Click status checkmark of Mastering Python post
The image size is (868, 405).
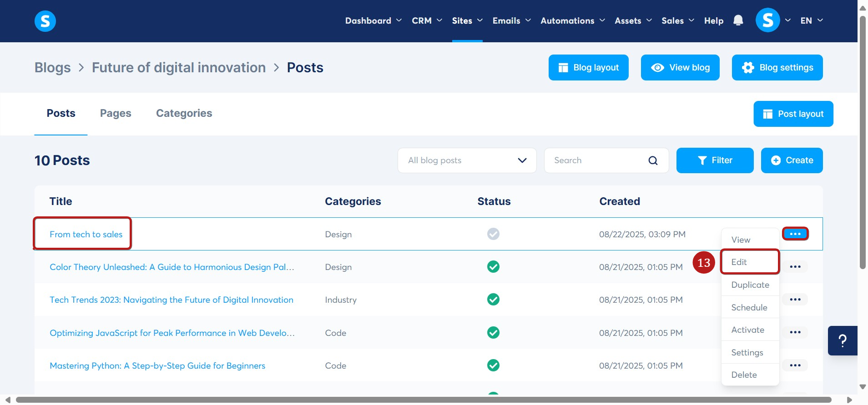pyautogui.click(x=493, y=365)
